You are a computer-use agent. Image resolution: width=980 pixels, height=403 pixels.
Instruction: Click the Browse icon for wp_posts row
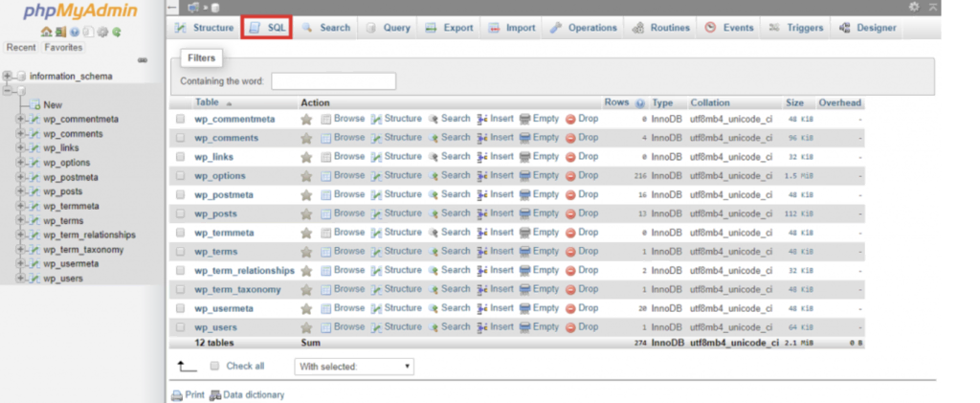[x=326, y=213]
